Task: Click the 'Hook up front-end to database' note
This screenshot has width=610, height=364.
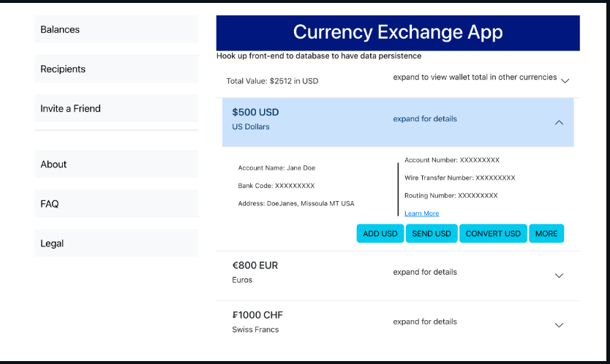Action: 319,56
